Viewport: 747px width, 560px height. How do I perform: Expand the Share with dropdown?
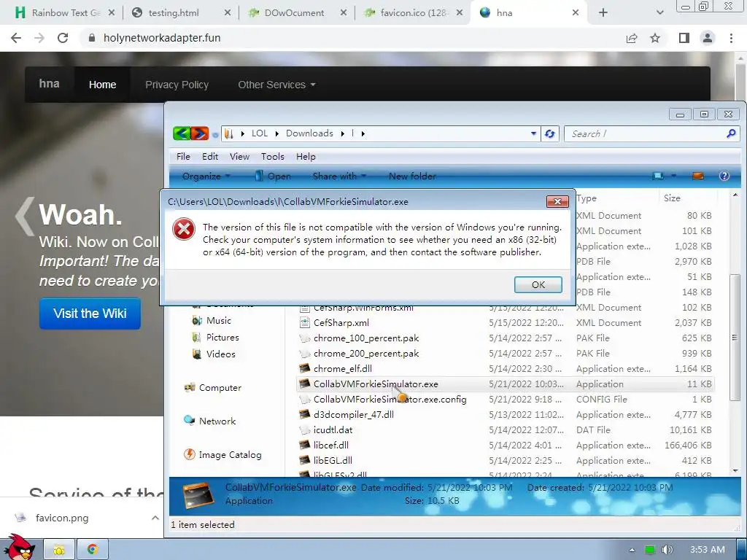[x=339, y=176]
